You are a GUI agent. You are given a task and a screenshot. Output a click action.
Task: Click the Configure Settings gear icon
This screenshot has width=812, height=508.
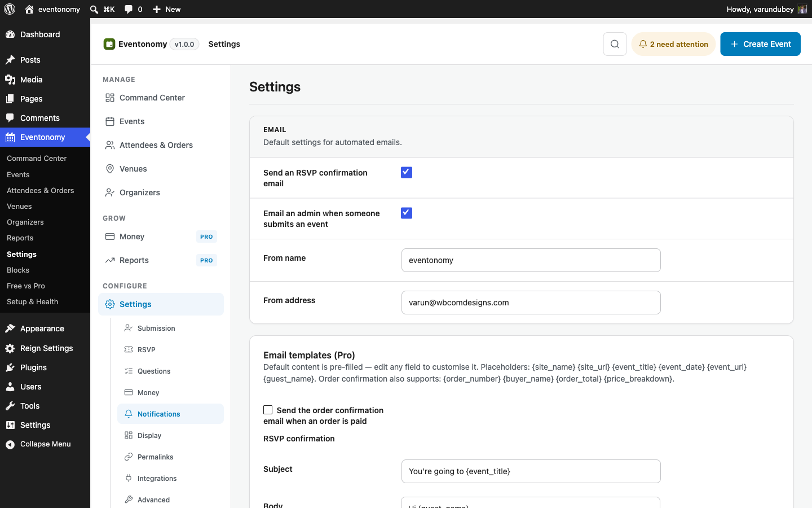(x=110, y=304)
